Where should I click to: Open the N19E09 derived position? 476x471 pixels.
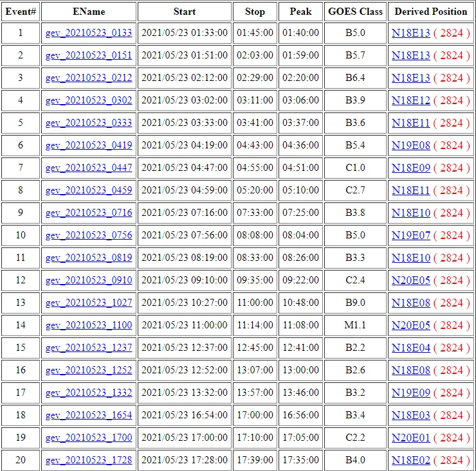(411, 393)
